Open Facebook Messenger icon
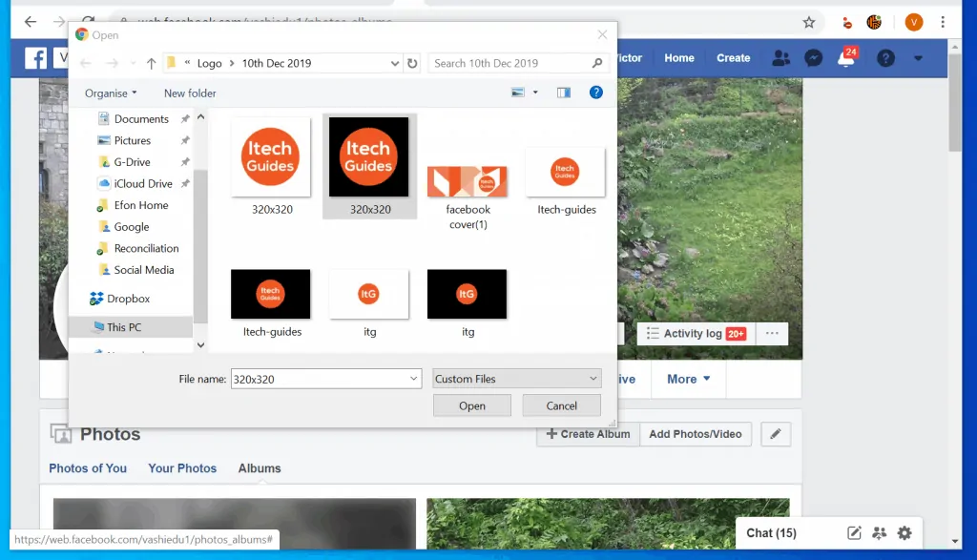 tap(813, 57)
